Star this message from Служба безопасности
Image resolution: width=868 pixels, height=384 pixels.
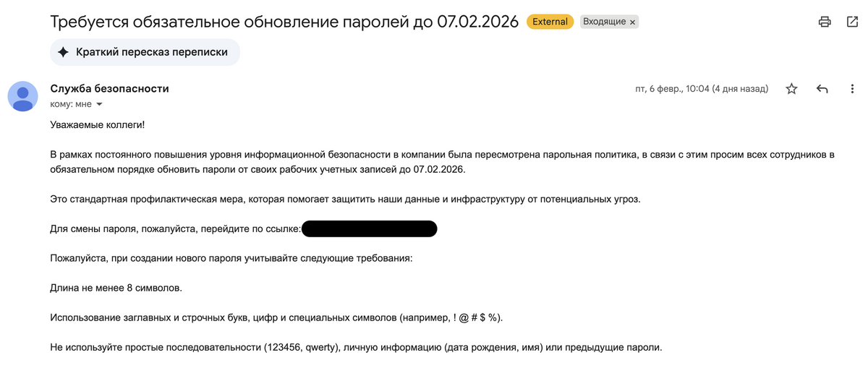tap(792, 89)
